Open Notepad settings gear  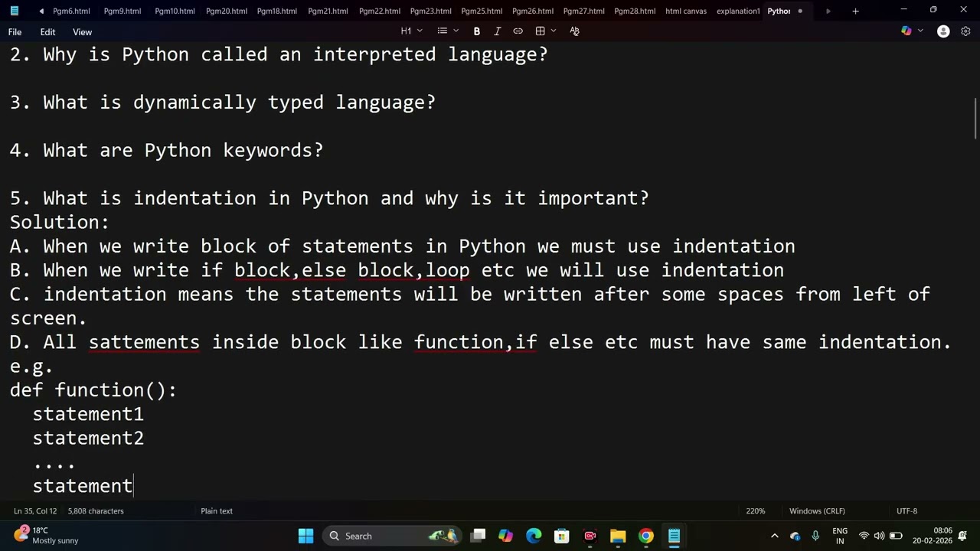pyautogui.click(x=965, y=31)
